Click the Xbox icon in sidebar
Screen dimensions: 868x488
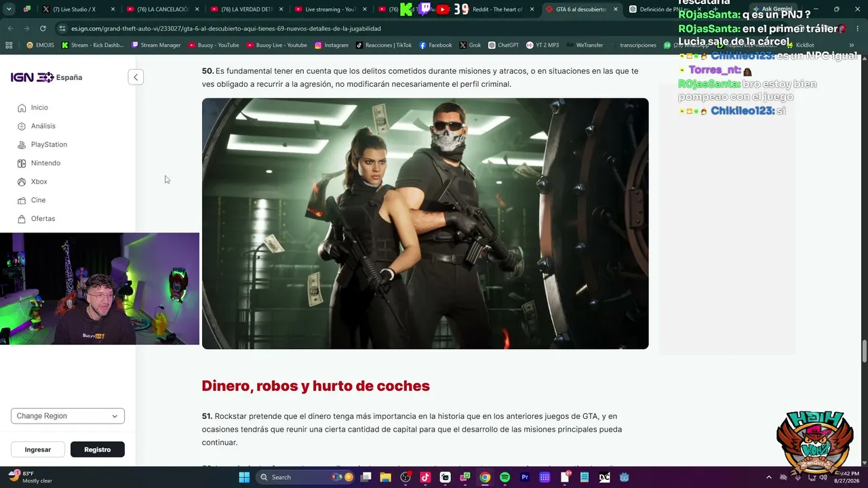[x=22, y=182]
